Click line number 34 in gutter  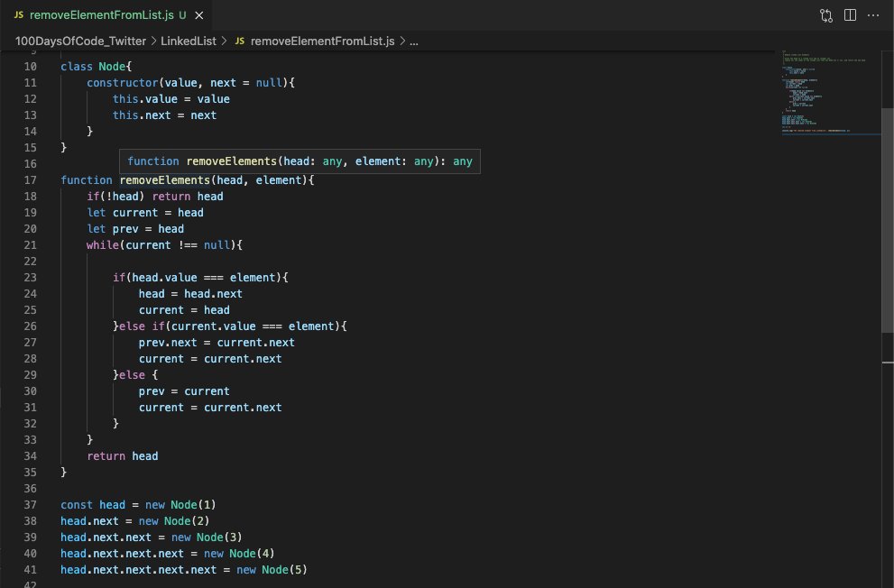coord(30,456)
